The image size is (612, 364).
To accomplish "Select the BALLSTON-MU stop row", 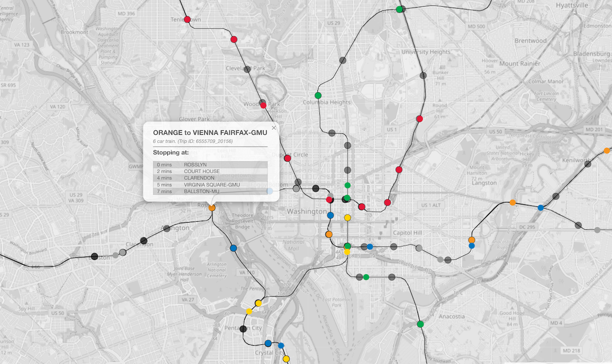I will (210, 192).
